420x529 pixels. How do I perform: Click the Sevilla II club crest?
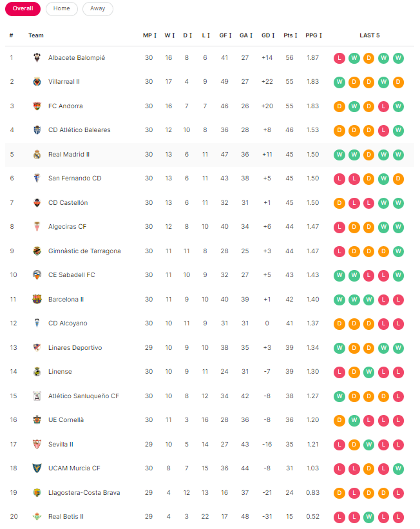tap(37, 445)
